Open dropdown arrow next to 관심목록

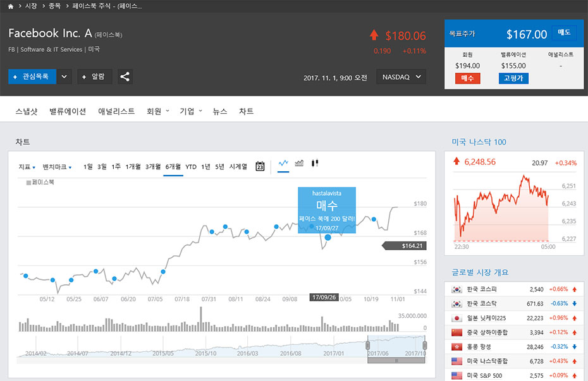64,77
